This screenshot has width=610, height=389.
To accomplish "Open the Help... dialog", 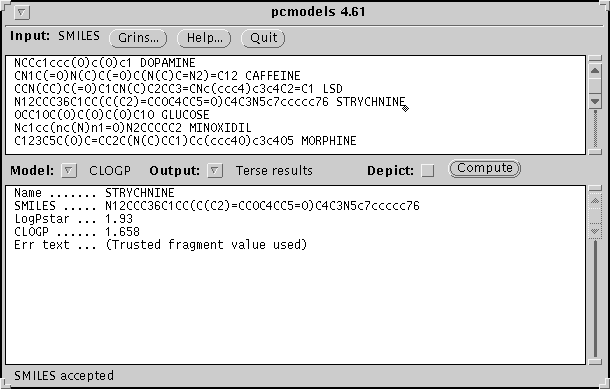I will [x=204, y=38].
